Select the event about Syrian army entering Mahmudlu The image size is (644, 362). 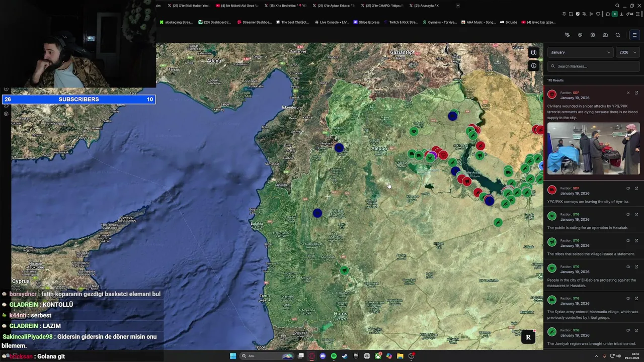[593, 308]
